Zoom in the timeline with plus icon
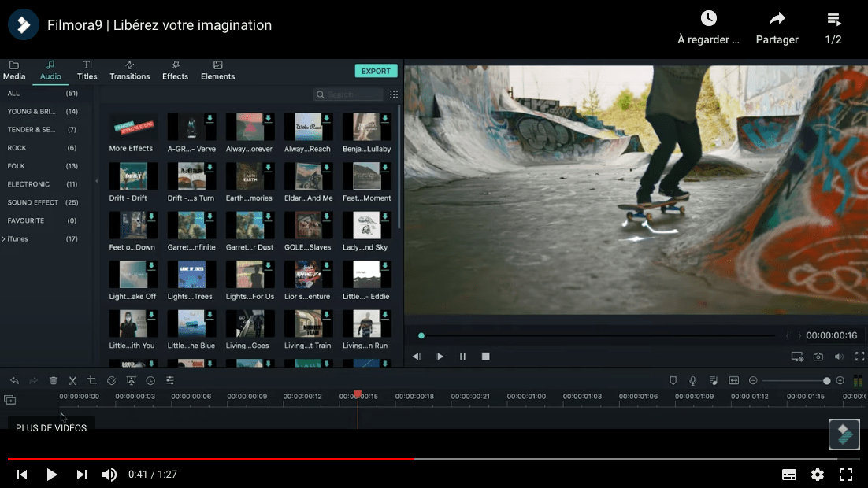 click(840, 381)
